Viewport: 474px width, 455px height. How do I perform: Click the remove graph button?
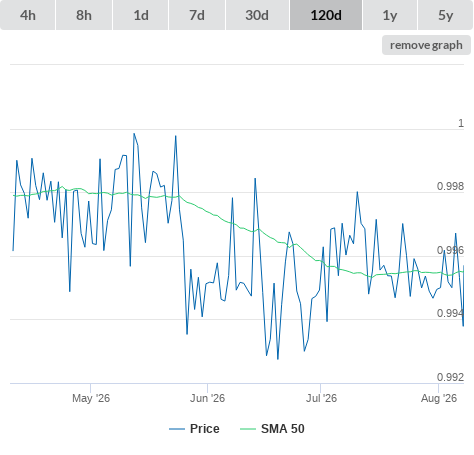pos(426,45)
